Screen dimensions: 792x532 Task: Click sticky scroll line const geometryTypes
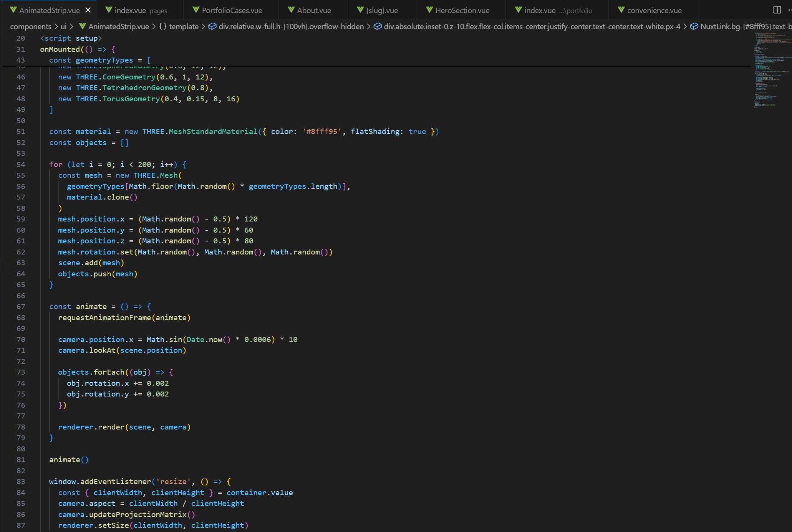click(100, 60)
